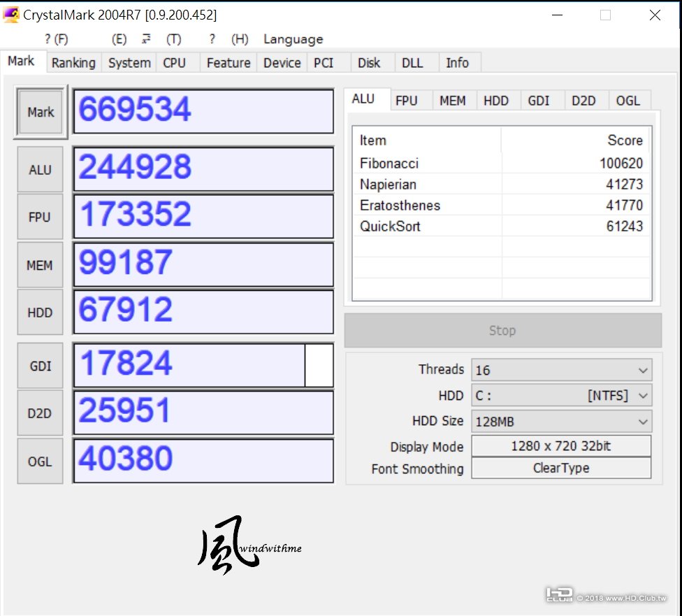Click the D2D score 25951
Image resolution: width=682 pixels, height=616 pixels.
[203, 413]
